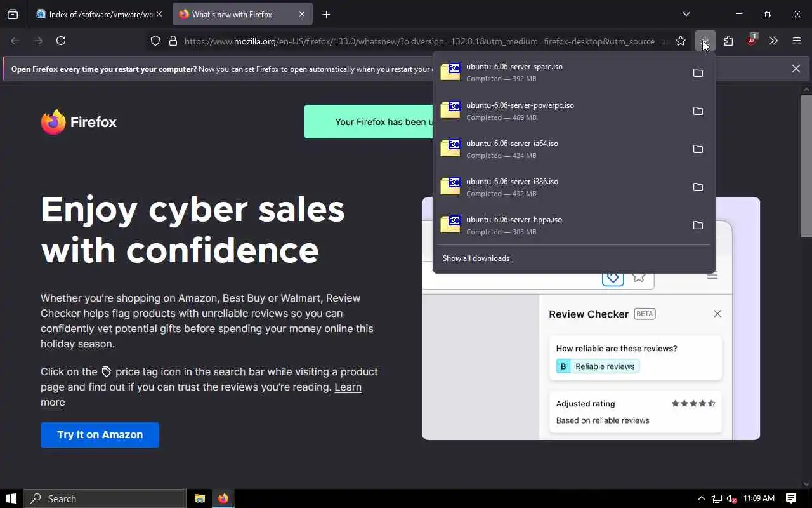
Task: Show ubuntu-6.06-server-ia64.iso in folder
Action: click(x=698, y=149)
